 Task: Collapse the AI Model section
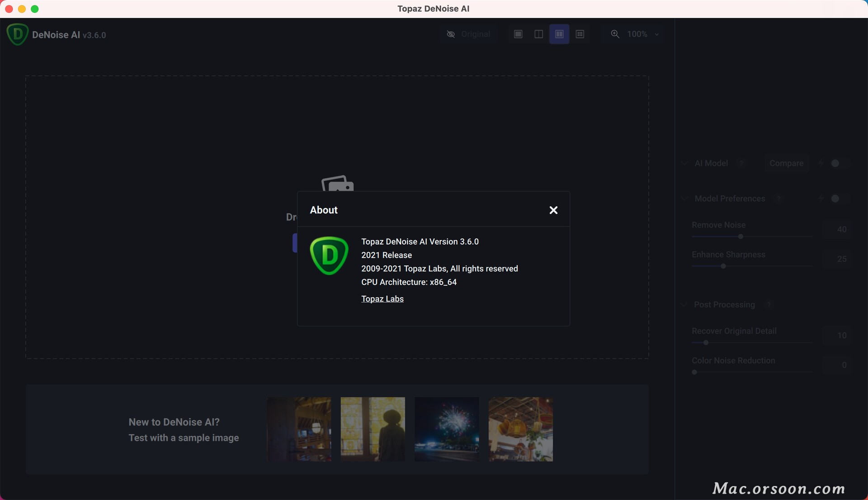(x=684, y=163)
